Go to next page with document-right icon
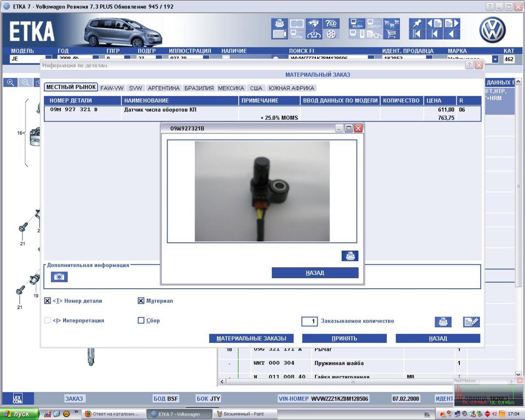 [x=452, y=23]
